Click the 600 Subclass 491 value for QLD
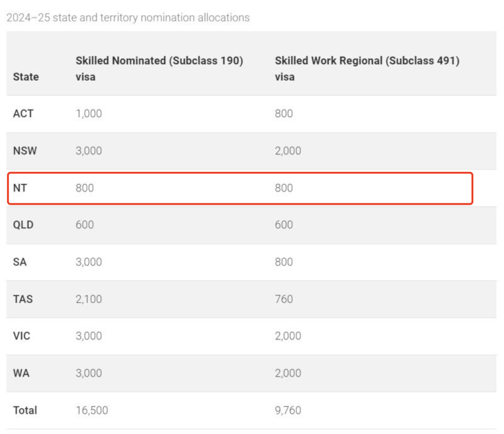The width and height of the screenshot is (504, 434). point(283,225)
